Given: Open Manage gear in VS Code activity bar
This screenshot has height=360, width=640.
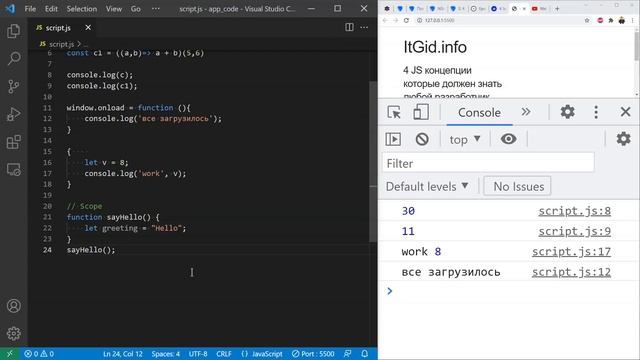Looking at the screenshot, I should pyautogui.click(x=13, y=333).
